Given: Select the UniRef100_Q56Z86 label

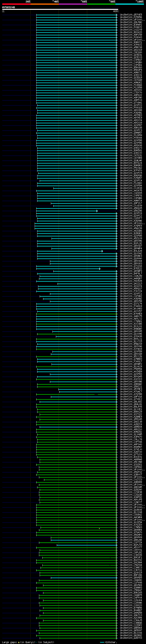Looking at the screenshot, I should coord(131,211).
